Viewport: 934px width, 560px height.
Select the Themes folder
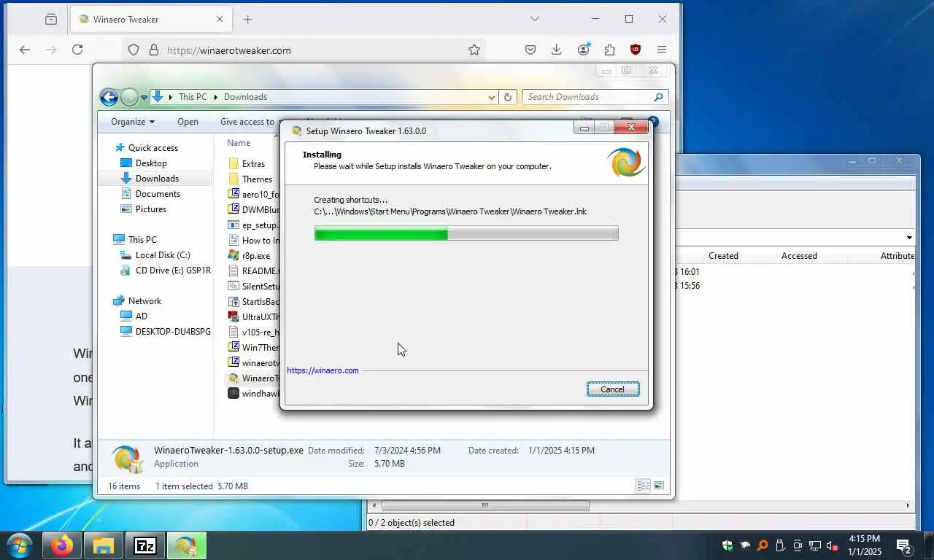point(257,179)
